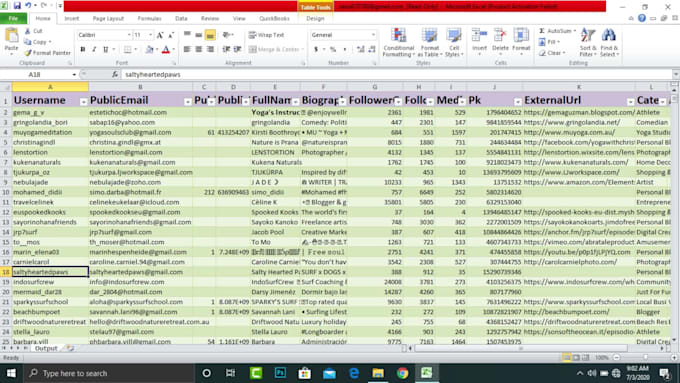The image size is (680, 383).
Task: Switch to the Formulas tab
Action: pyautogui.click(x=149, y=19)
